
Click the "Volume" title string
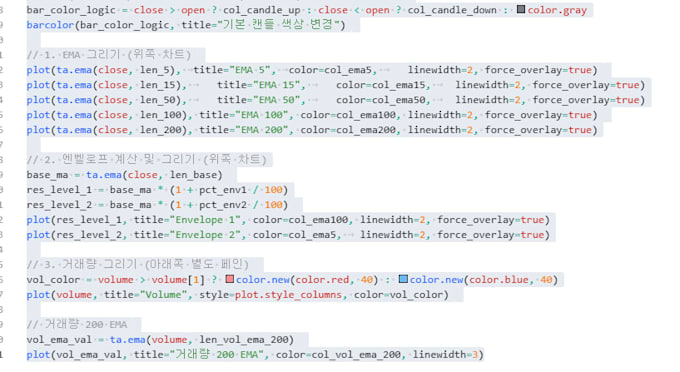pos(163,295)
